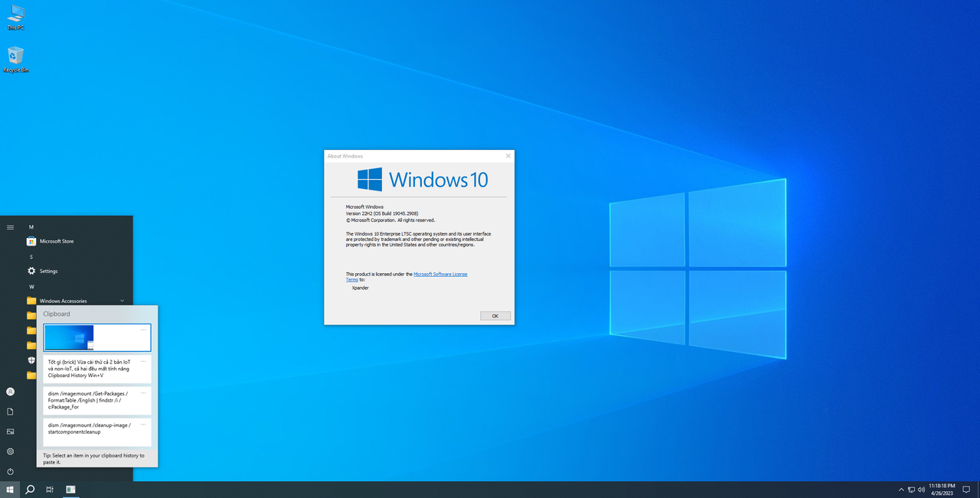Viewport: 980px width, 498px height.
Task: Open Pictures from Start menu rail
Action: pyautogui.click(x=10, y=431)
